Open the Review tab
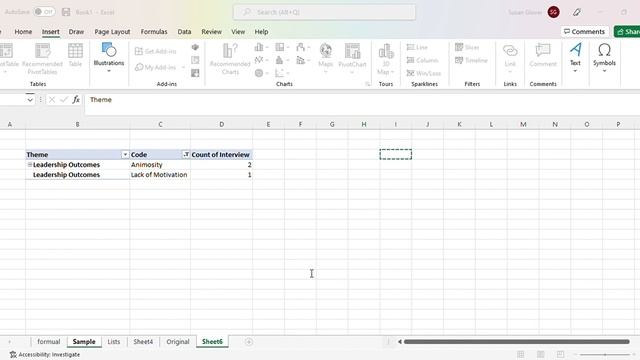 click(x=211, y=31)
